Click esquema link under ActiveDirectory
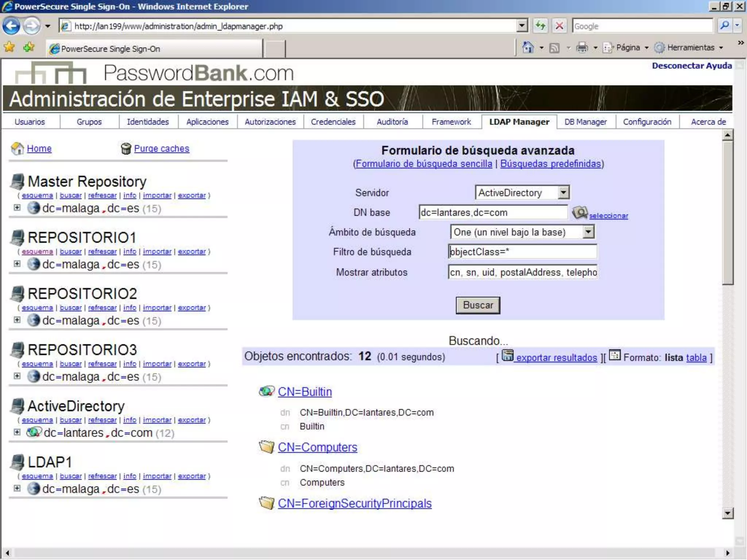 coord(37,420)
